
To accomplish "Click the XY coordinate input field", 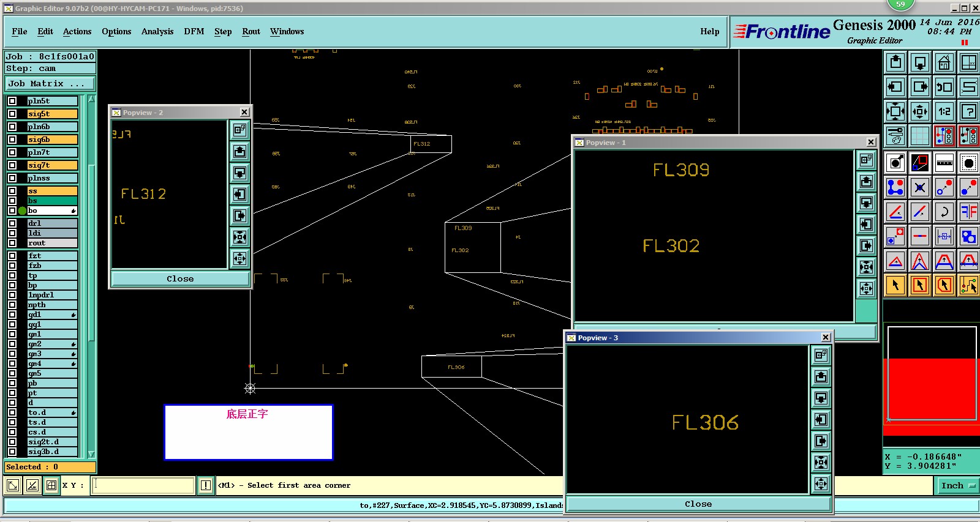I will [144, 485].
